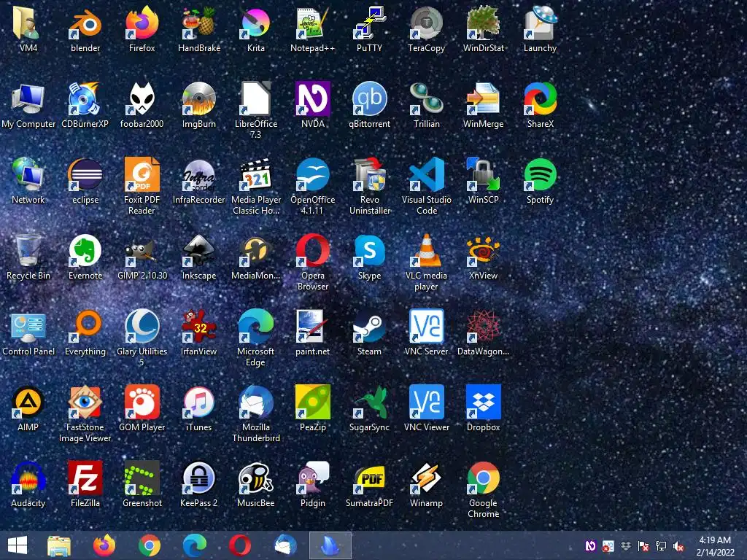The image size is (747, 560).
Task: Select the Glary Utilities 5 icon
Action: 142,327
